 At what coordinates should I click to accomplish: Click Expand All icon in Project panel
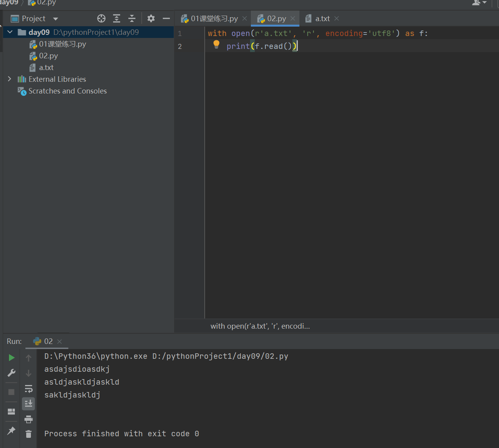click(x=117, y=18)
